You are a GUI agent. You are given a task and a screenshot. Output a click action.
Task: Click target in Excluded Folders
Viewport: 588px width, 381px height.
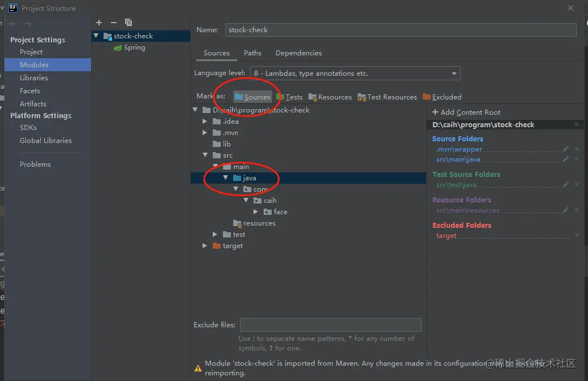coord(447,236)
